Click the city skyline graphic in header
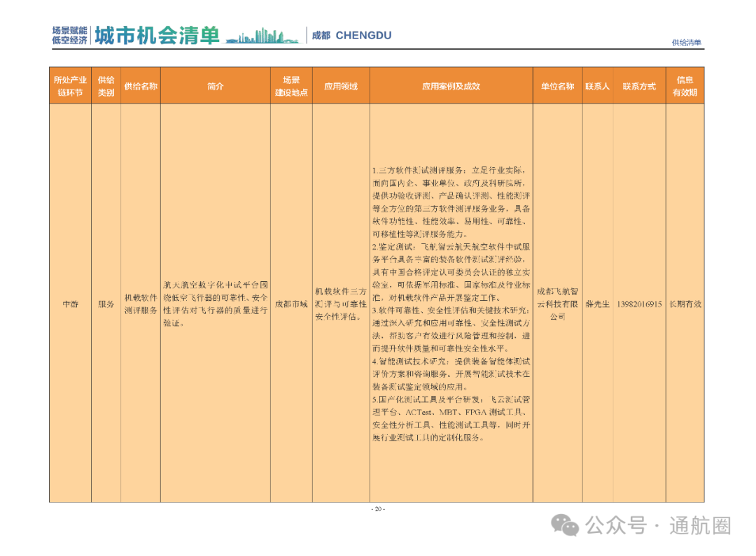 pyautogui.click(x=262, y=36)
